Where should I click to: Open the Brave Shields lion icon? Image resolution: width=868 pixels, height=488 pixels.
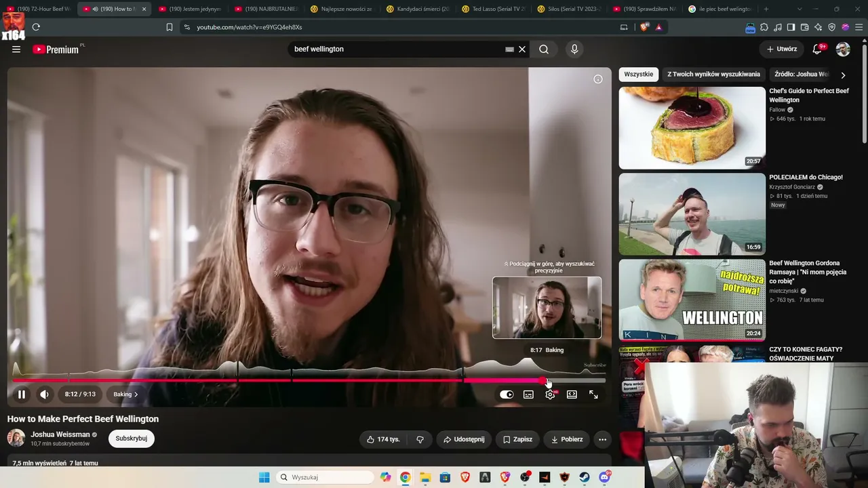click(644, 27)
